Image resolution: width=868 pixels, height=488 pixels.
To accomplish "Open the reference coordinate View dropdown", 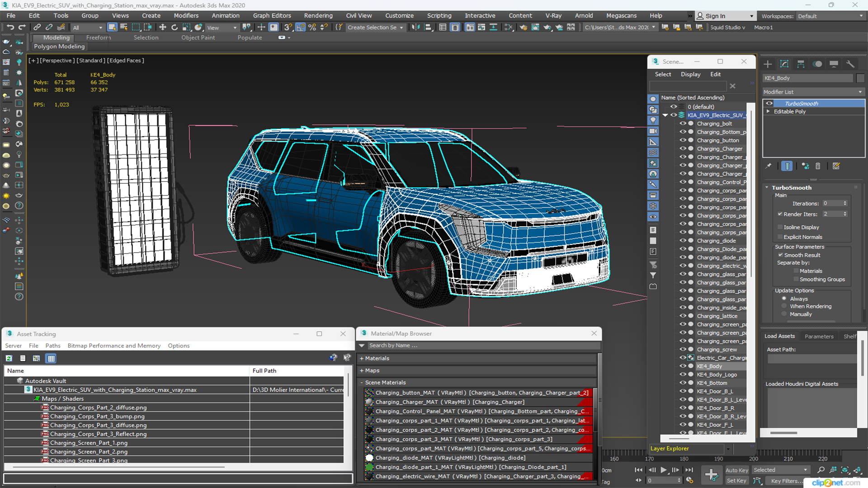I will tap(222, 28).
